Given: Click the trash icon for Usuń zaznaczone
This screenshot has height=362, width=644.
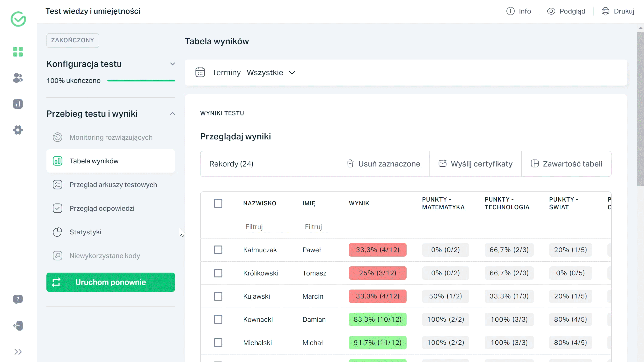Looking at the screenshot, I should point(350,164).
